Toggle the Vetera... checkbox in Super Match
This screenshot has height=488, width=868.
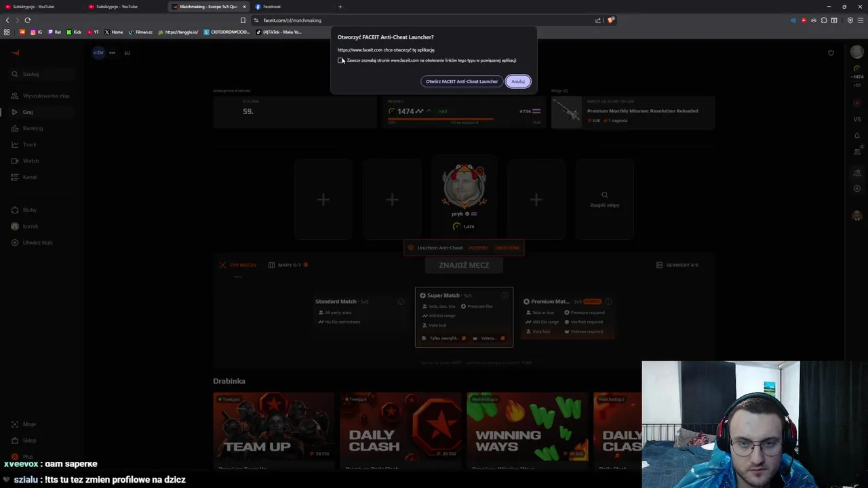[x=502, y=338]
